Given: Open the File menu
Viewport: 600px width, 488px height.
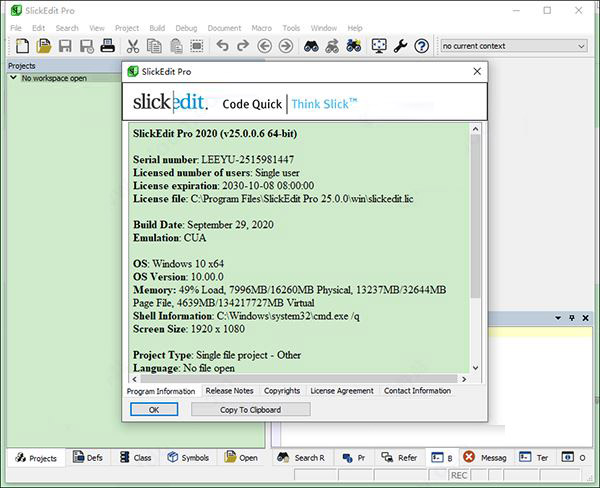Looking at the screenshot, I should click(16, 28).
